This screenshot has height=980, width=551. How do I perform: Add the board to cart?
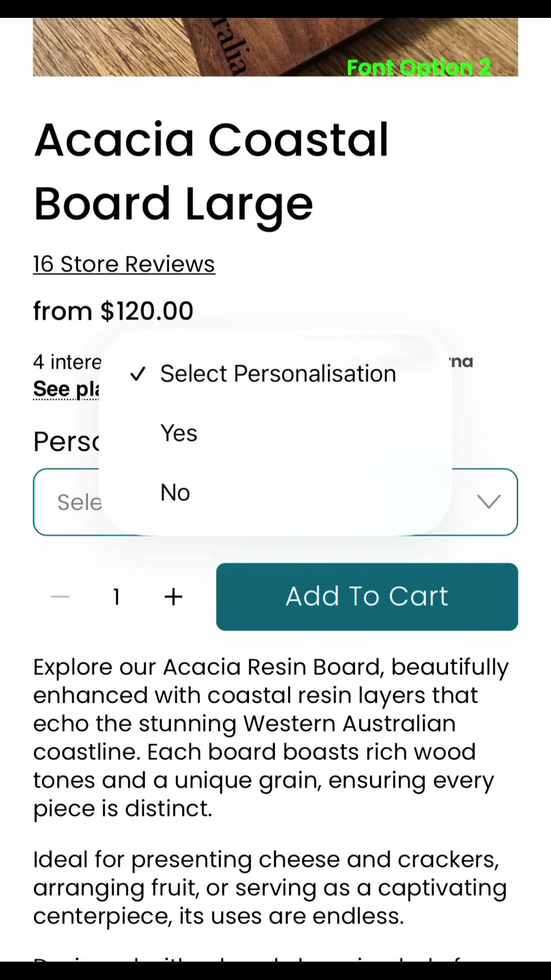tap(367, 597)
